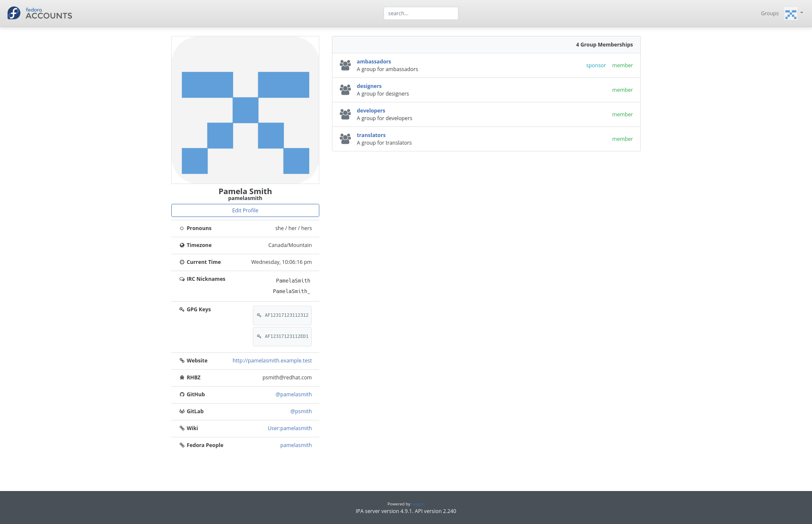Open the ambassadors group link
Screen dimensions: 812x524
[374, 61]
